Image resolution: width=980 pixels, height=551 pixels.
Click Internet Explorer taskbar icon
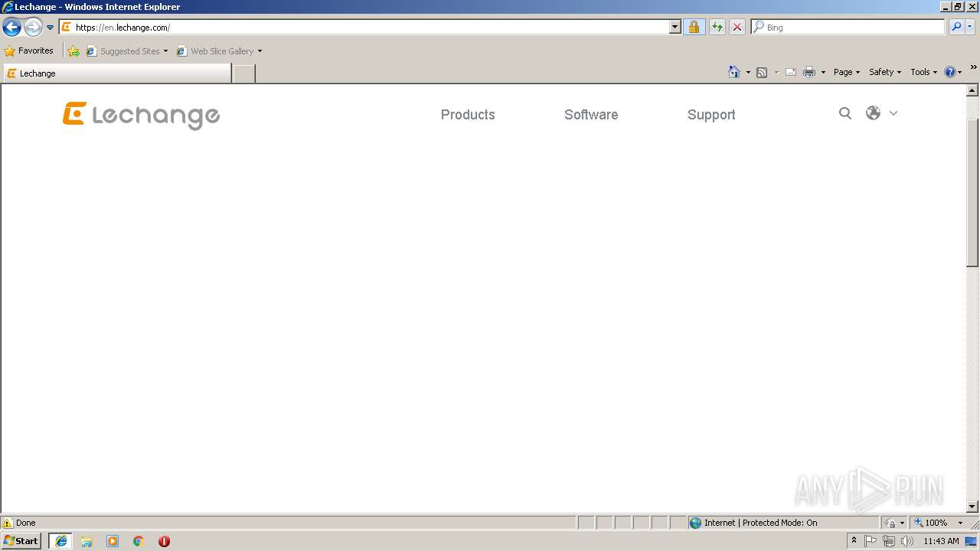[x=61, y=541]
